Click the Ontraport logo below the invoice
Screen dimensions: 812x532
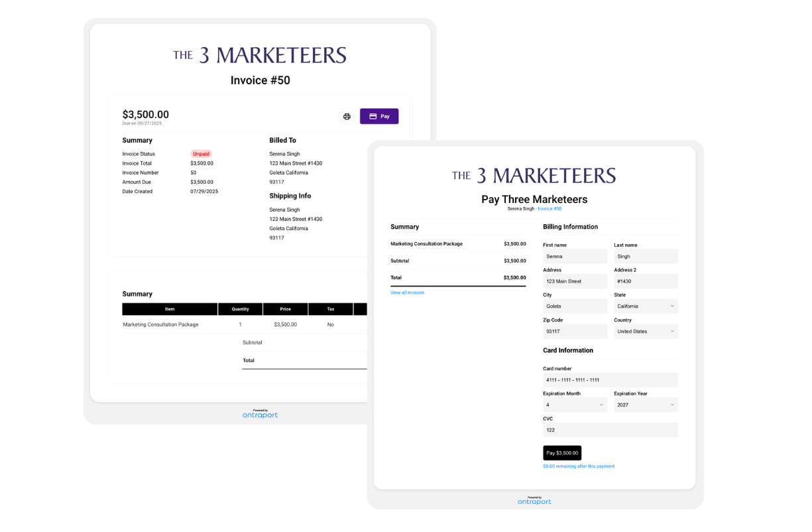click(260, 415)
